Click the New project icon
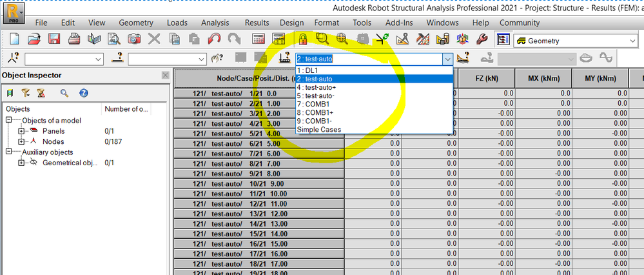The width and height of the screenshot is (644, 275). [14, 39]
